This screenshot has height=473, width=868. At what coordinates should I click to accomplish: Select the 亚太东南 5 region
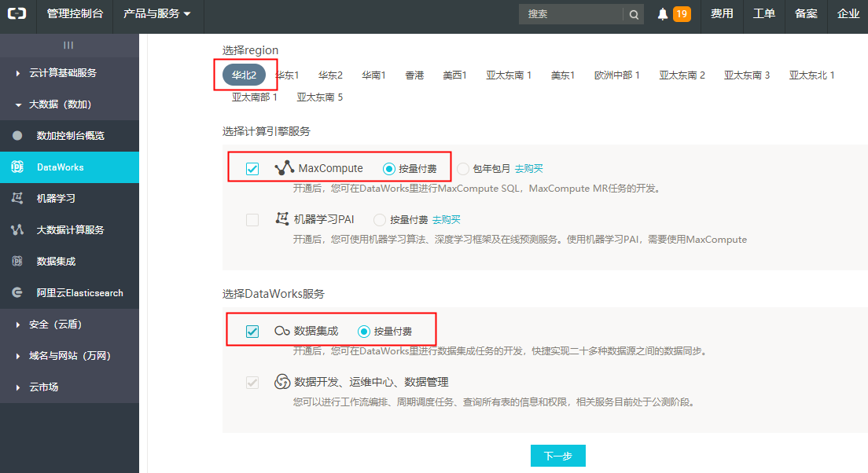320,97
